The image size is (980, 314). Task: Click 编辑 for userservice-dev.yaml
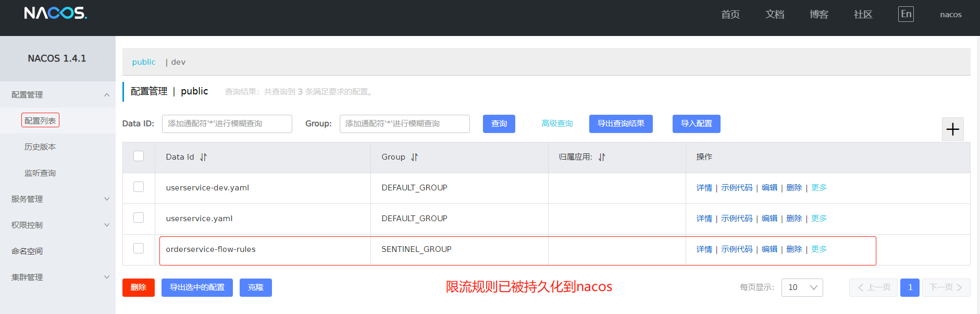[x=770, y=188]
